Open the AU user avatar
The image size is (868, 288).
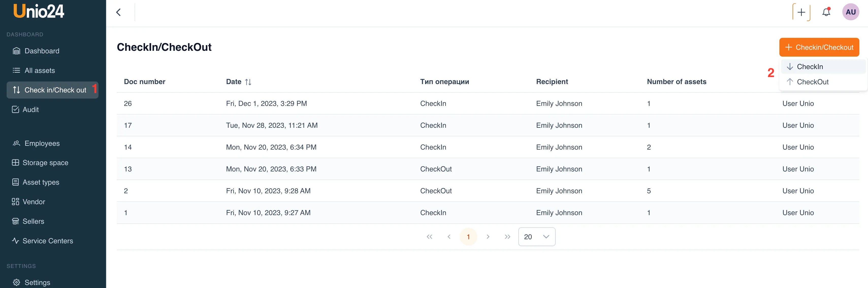(x=850, y=12)
